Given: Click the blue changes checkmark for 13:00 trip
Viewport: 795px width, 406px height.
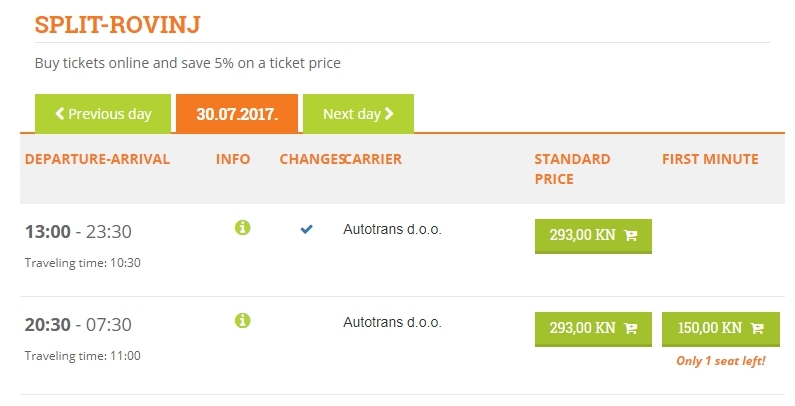Looking at the screenshot, I should point(306,229).
